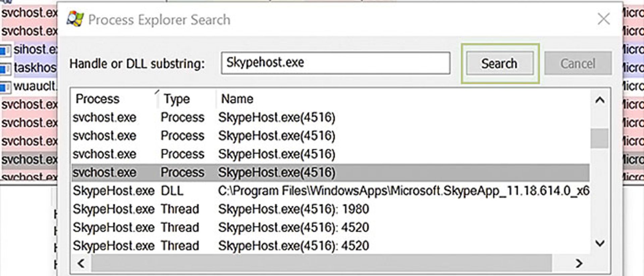Click the vertical scrollbar down arrow
Screen dimensions: 644x276
600,243
